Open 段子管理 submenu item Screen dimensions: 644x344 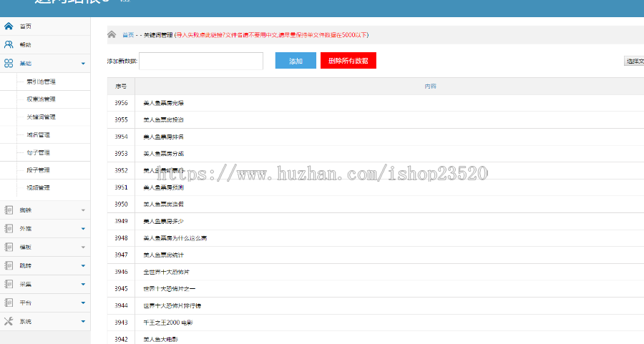(38, 170)
